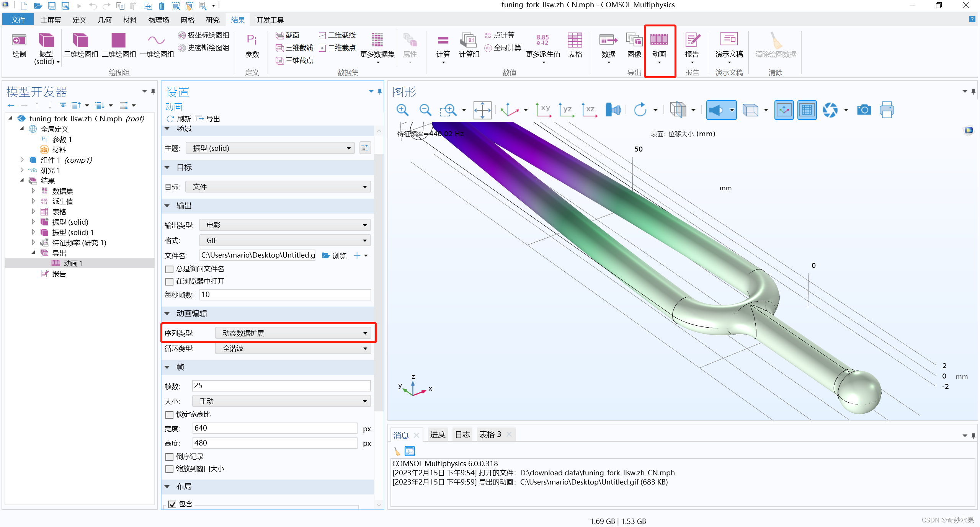Open the 序列类型 sequence type dropdown
Viewport: 980px width, 527px height.
coord(292,333)
